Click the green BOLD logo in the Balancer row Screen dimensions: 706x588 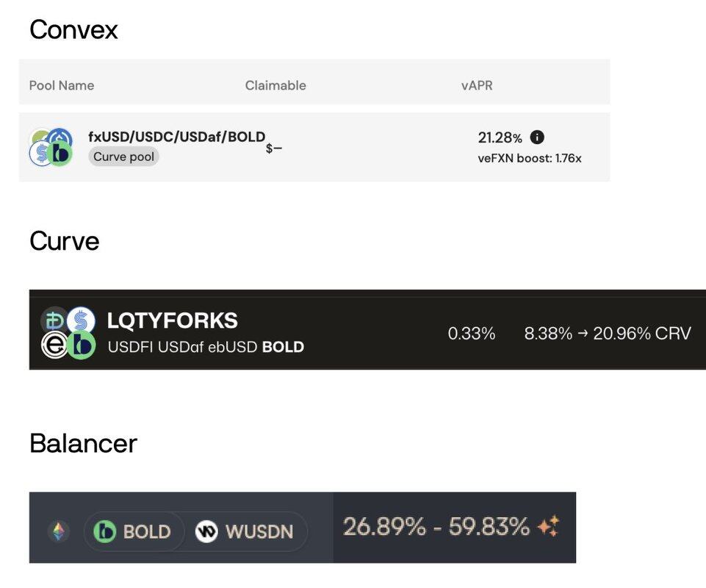[x=105, y=531]
